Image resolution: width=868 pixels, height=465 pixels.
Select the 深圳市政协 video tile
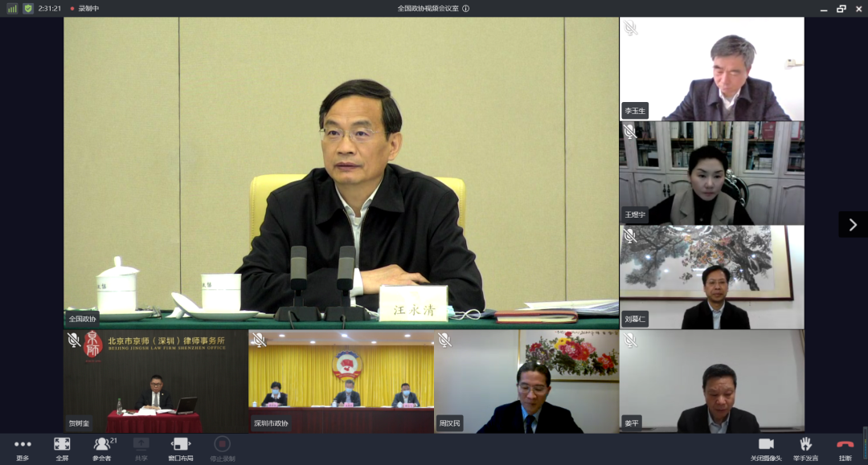341,381
